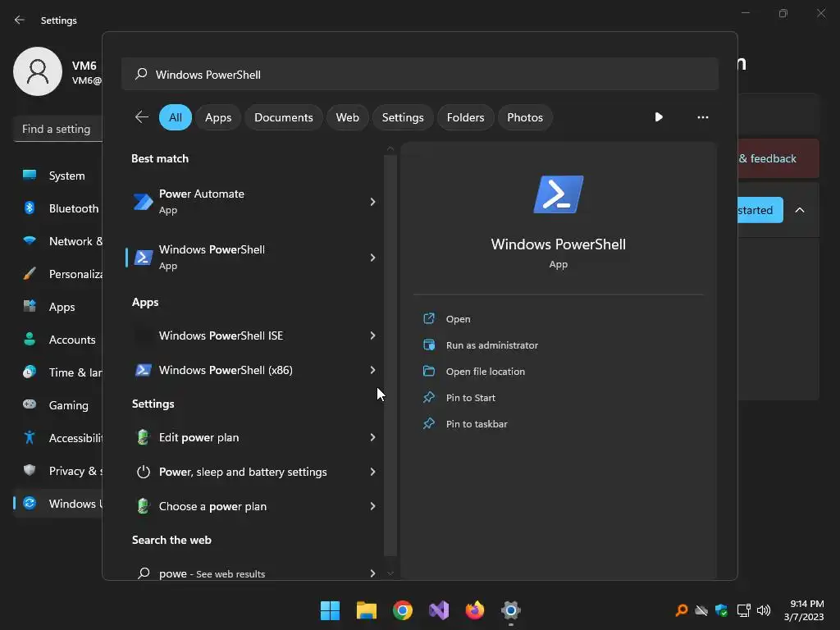This screenshot has width=840, height=630.
Task: Open Gaming category in Settings sidebar
Action: click(x=58, y=405)
